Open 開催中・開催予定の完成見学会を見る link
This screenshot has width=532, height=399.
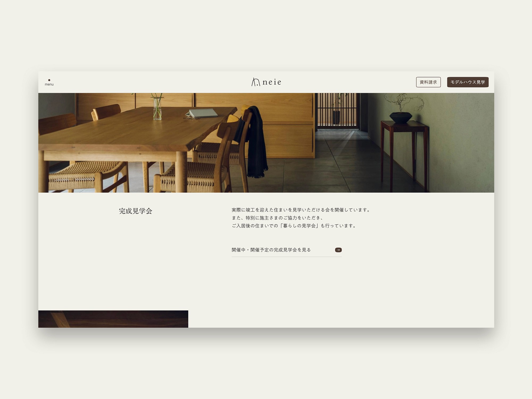tap(271, 250)
